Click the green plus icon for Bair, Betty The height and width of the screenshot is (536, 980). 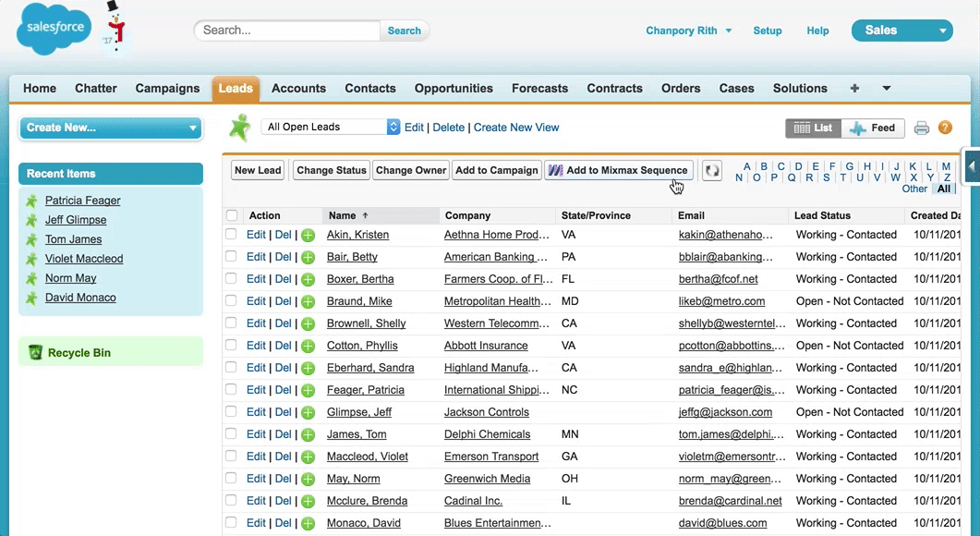tap(308, 257)
